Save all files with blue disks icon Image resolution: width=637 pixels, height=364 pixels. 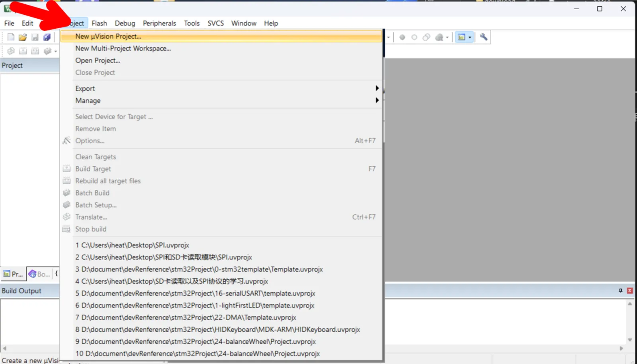(47, 37)
